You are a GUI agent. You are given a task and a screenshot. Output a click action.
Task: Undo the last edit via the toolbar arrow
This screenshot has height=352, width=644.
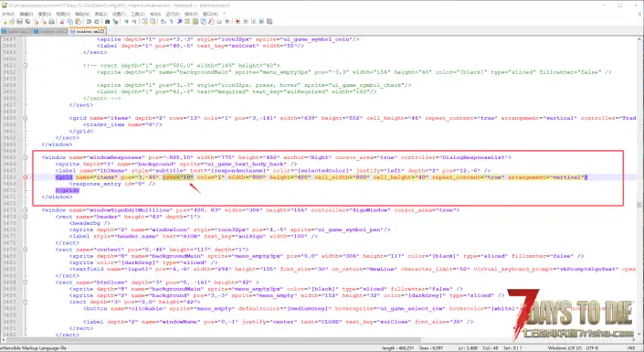[89, 21]
